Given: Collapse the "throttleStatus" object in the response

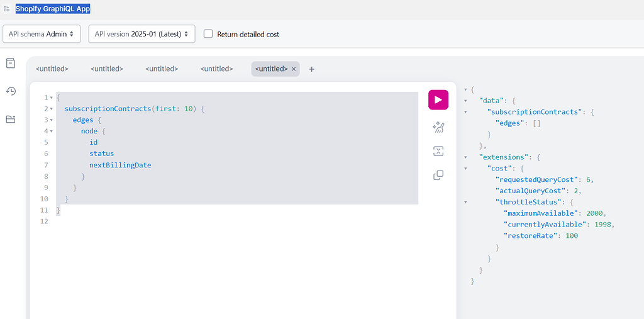Looking at the screenshot, I should pyautogui.click(x=465, y=202).
